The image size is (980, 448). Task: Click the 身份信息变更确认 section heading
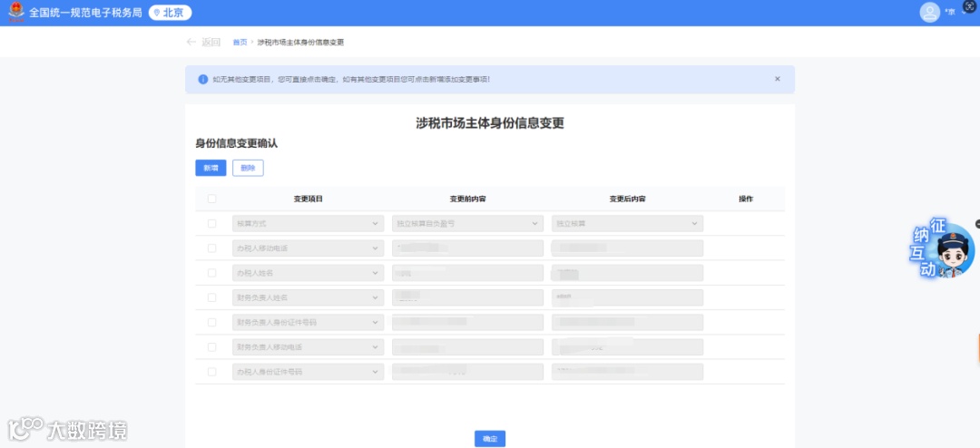click(x=236, y=143)
